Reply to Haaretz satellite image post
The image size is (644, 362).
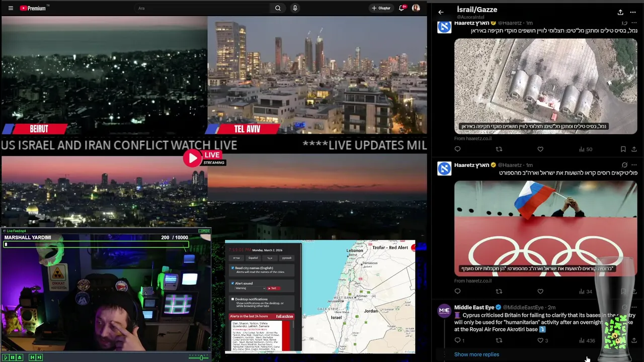point(457,149)
